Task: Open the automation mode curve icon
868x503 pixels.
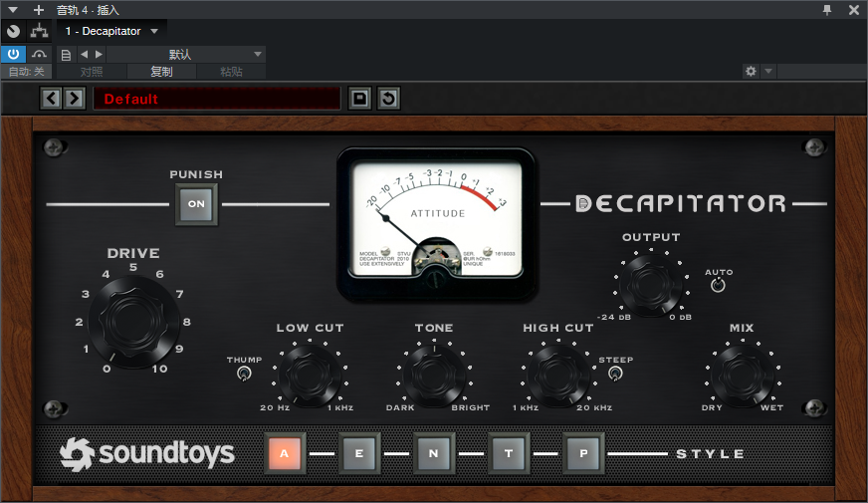Action: pyautogui.click(x=39, y=55)
